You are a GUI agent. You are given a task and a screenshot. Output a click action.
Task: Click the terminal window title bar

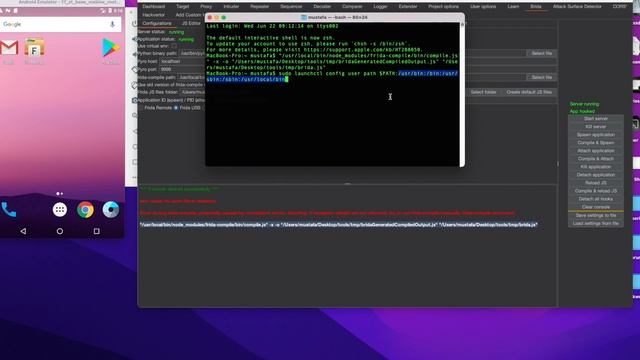tap(335, 18)
